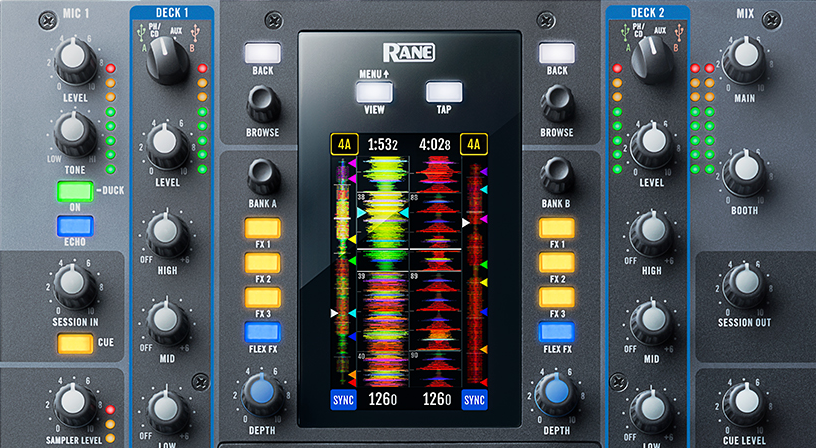Screen dimensions: 816x448
Task: Select Deck 1 source selector knob
Action: click(168, 60)
